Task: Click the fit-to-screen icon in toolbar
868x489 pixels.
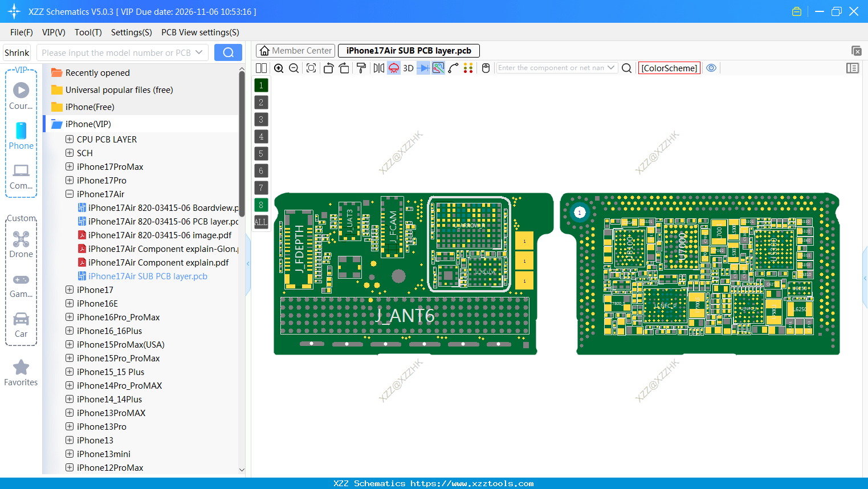Action: pyautogui.click(x=311, y=68)
